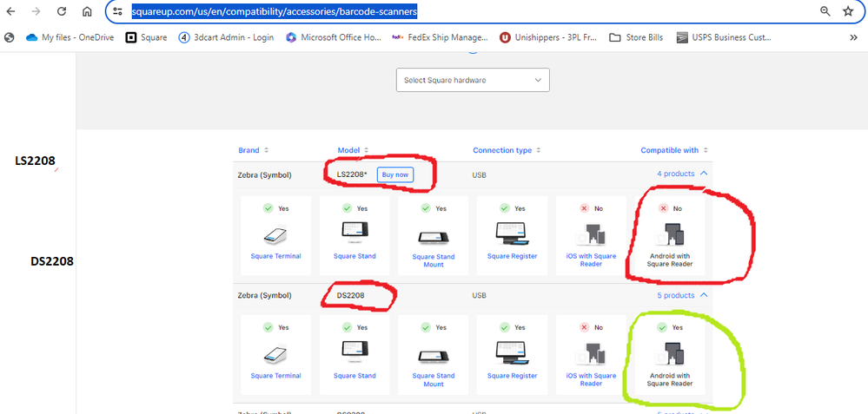Open the zoom magnifier icon in address bar
This screenshot has height=414, width=868.
(825, 11)
